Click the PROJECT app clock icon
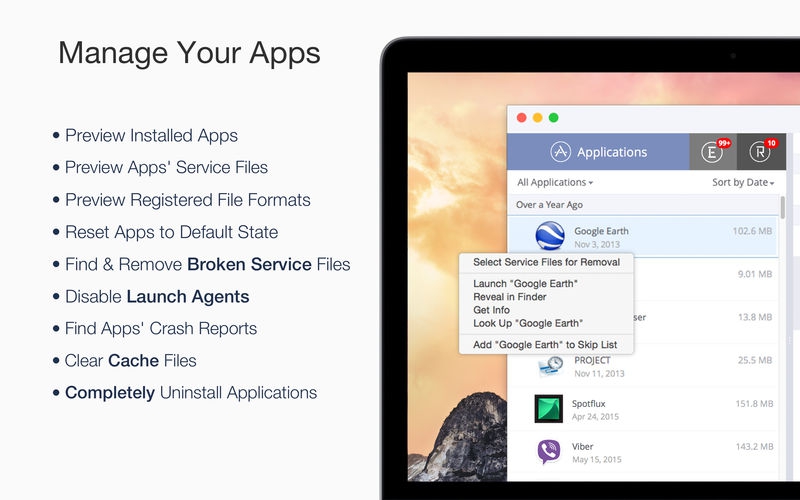The width and height of the screenshot is (800, 500). pyautogui.click(x=550, y=365)
